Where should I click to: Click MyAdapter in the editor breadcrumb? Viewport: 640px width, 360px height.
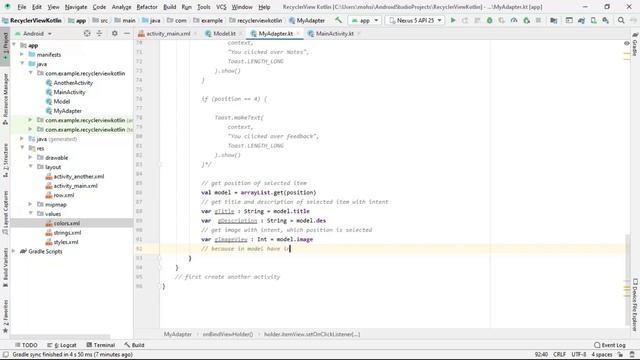click(178, 334)
